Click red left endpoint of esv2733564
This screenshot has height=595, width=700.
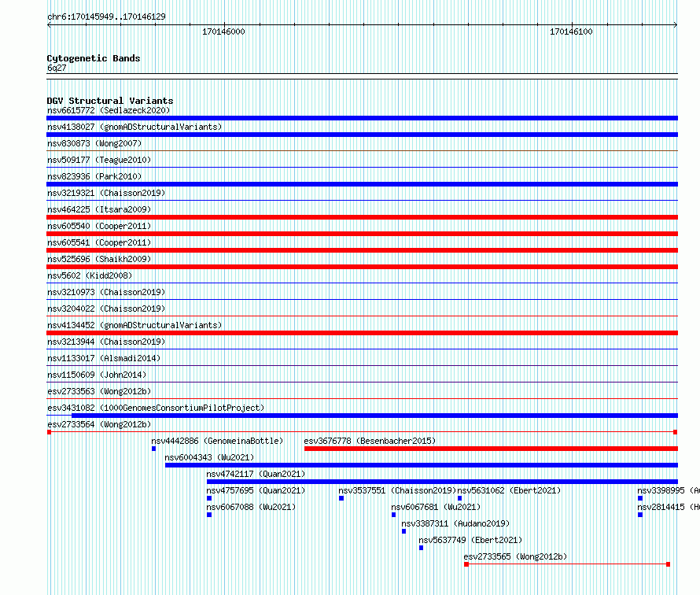(x=49, y=432)
